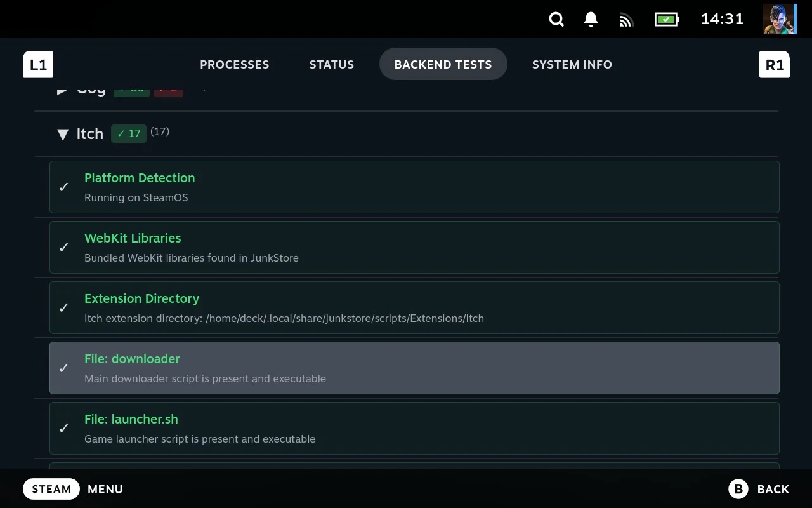Click the (17) total count
The width and height of the screenshot is (812, 508).
coord(160,131)
